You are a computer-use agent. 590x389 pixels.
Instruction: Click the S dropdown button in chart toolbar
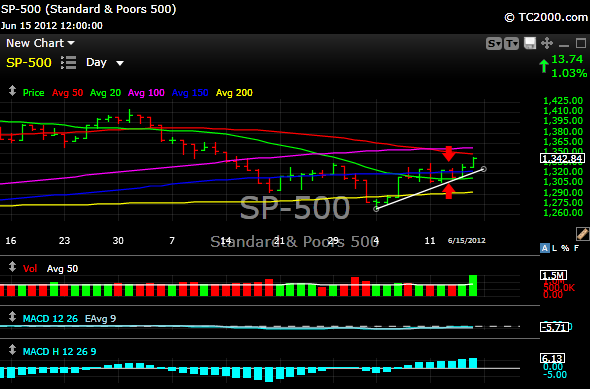tap(494, 44)
